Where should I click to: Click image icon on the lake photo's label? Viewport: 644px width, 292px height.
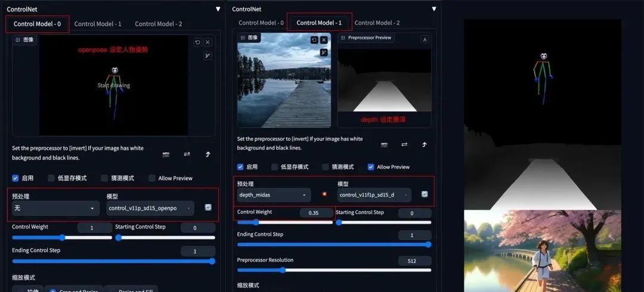(x=243, y=38)
